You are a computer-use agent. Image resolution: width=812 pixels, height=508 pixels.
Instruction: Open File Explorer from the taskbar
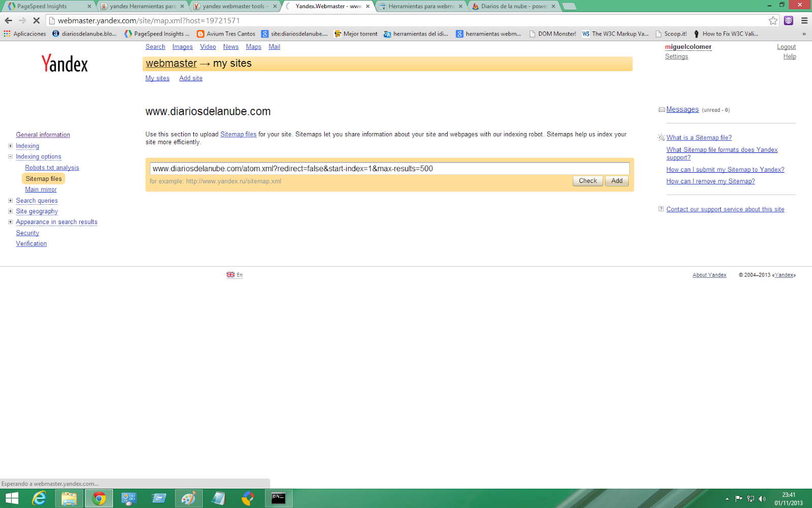click(69, 498)
